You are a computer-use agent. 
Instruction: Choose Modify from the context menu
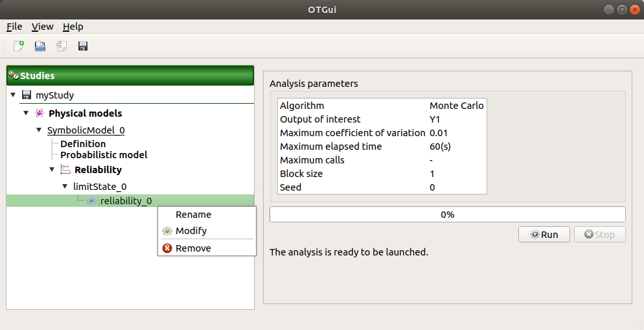point(191,231)
